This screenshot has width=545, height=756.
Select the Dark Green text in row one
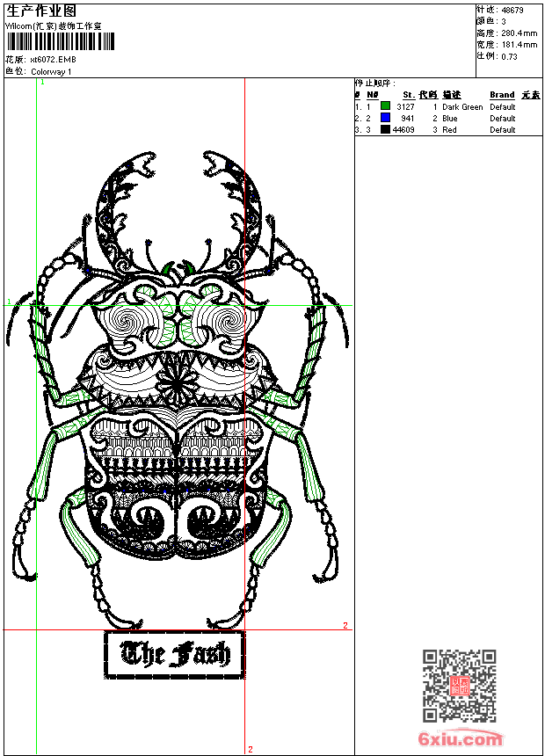click(x=462, y=107)
